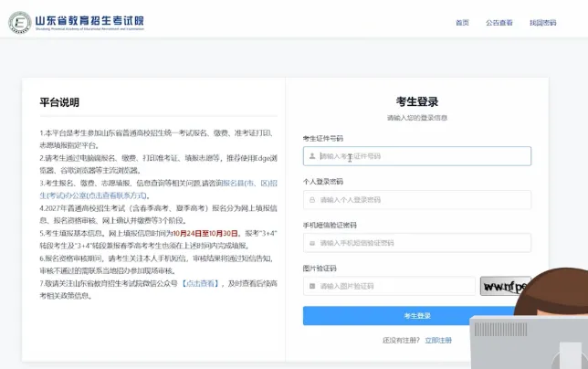
Task: Open the 报名县(市、区)招生办公室 contact link
Action: (158, 189)
